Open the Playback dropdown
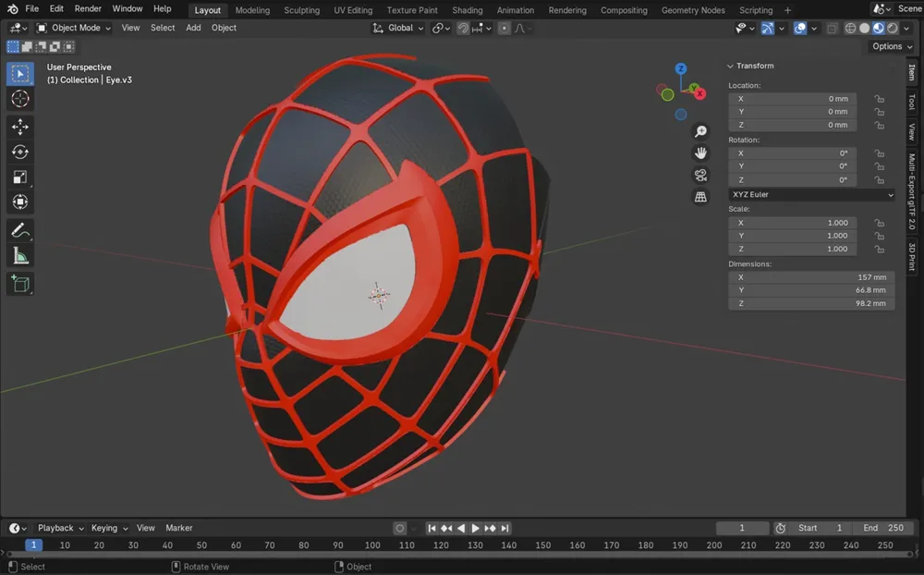This screenshot has height=575, width=924. 61,529
